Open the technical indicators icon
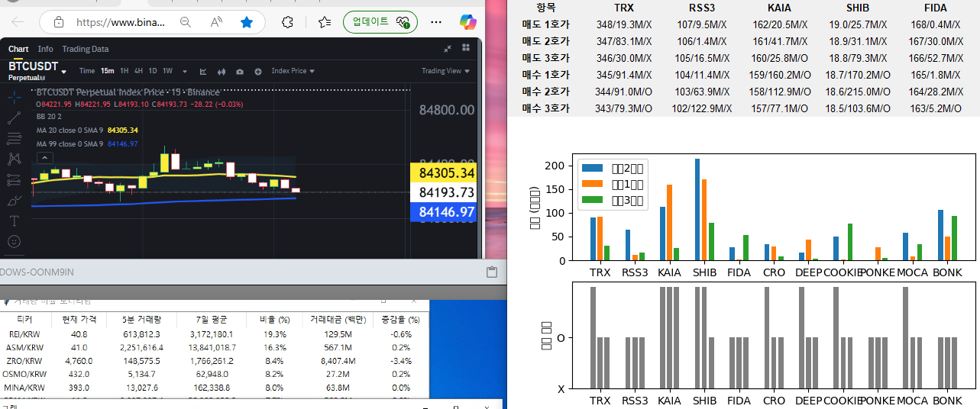Screen dimensions: 980x409 click(x=203, y=72)
